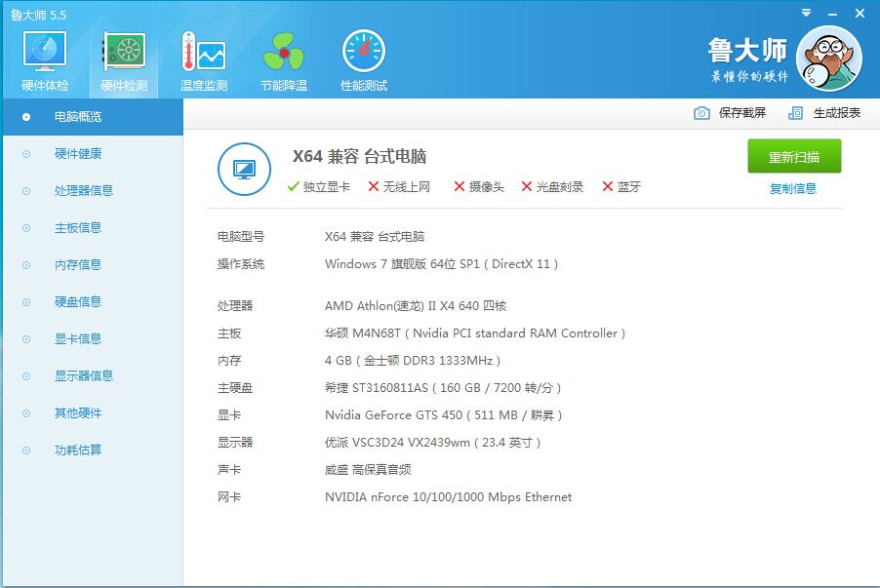Click the 复制信息 link
Image resolution: width=880 pixels, height=588 pixels.
[793, 189]
